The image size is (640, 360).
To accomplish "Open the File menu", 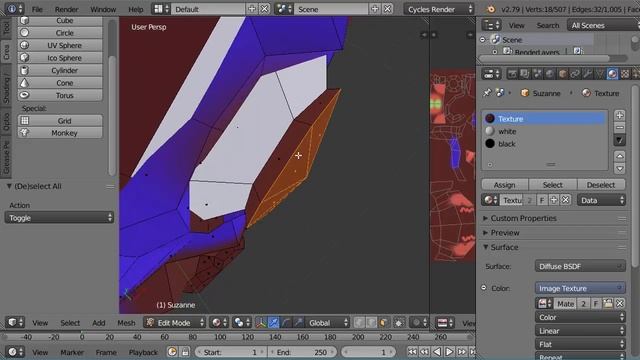I will coord(37,9).
